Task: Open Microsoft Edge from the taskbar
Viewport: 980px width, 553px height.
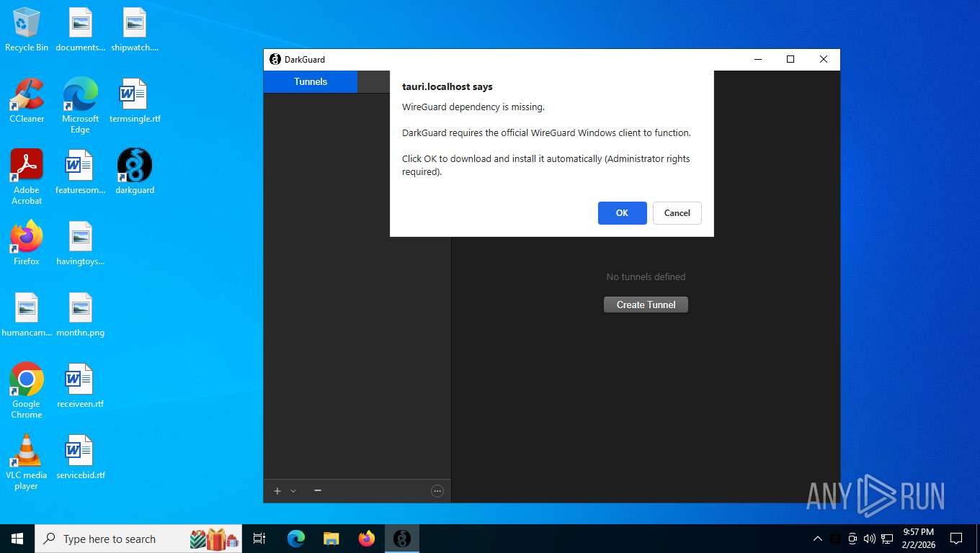Action: (x=296, y=539)
